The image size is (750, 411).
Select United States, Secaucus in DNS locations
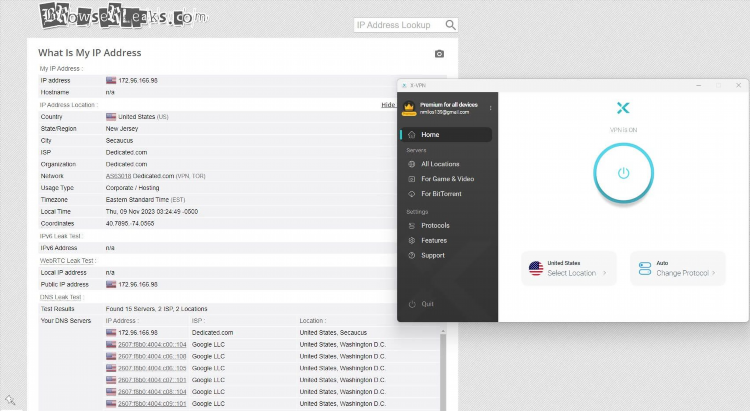pyautogui.click(x=333, y=333)
